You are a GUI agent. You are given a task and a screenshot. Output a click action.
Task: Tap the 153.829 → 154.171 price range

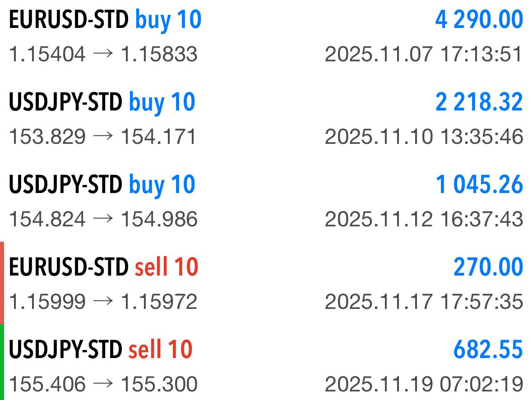(103, 137)
